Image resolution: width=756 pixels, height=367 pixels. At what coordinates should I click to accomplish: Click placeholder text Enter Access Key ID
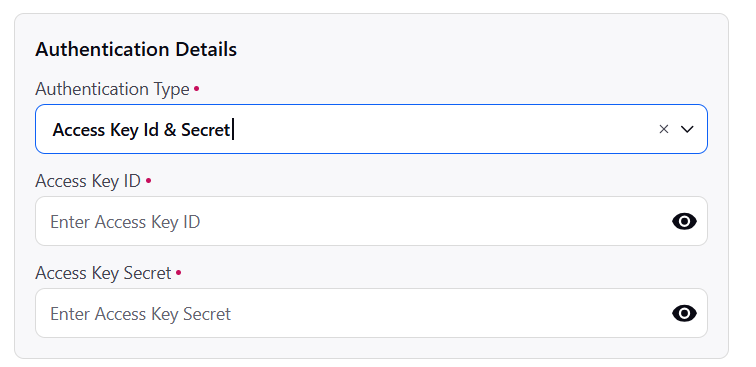(x=125, y=222)
